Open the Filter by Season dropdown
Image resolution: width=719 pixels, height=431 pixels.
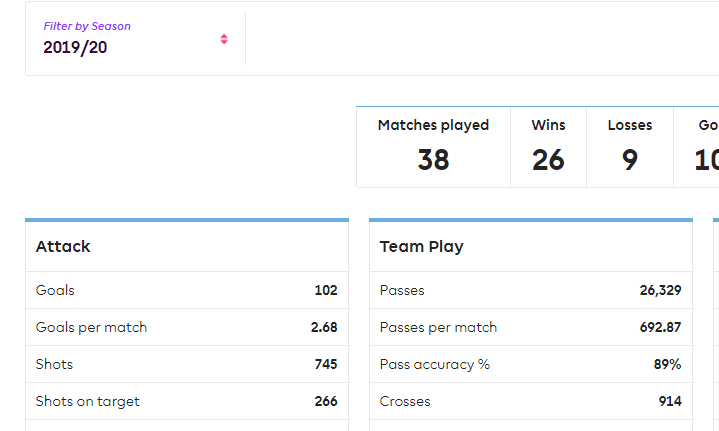click(x=135, y=38)
